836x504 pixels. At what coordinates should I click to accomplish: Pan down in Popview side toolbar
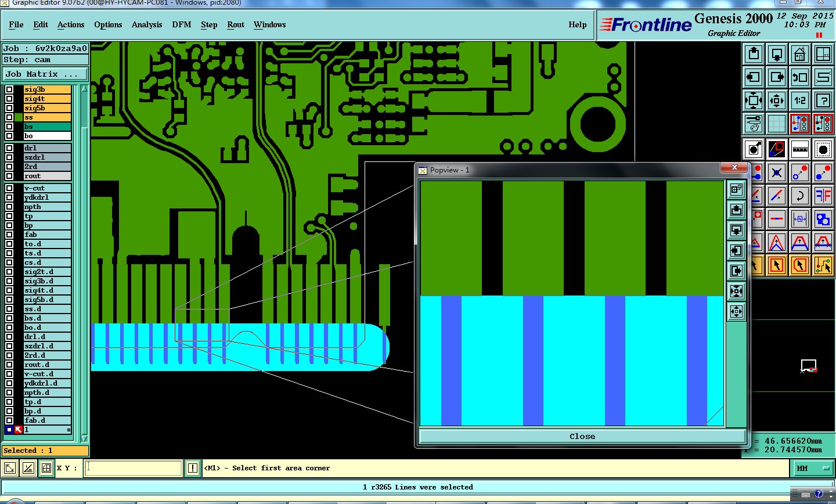pos(736,230)
